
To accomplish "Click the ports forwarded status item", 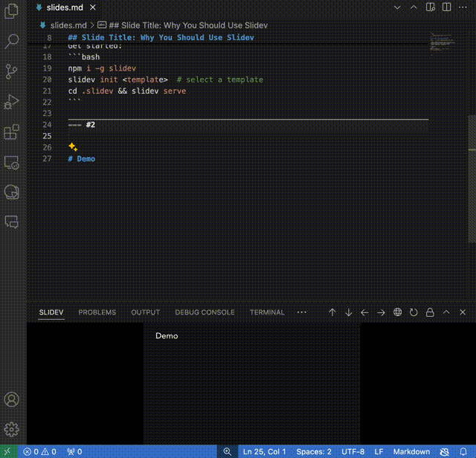I will [x=74, y=451].
